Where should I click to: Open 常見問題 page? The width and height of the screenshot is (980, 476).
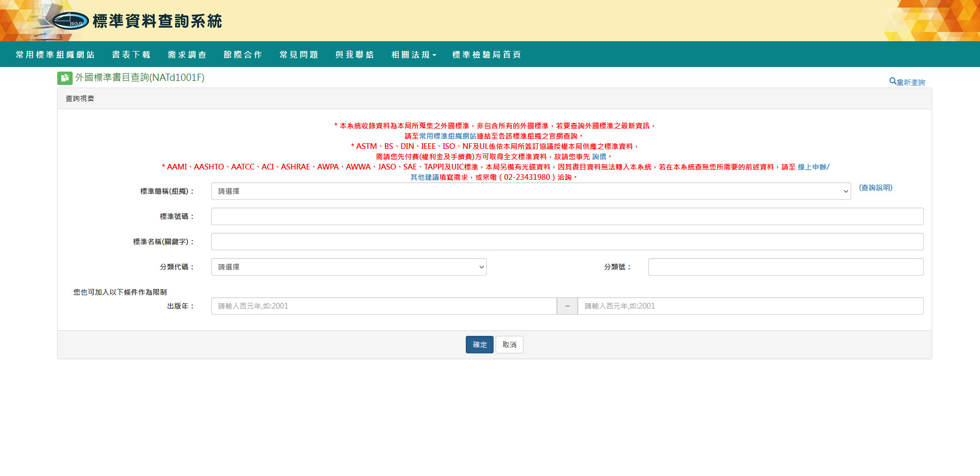[x=299, y=55]
